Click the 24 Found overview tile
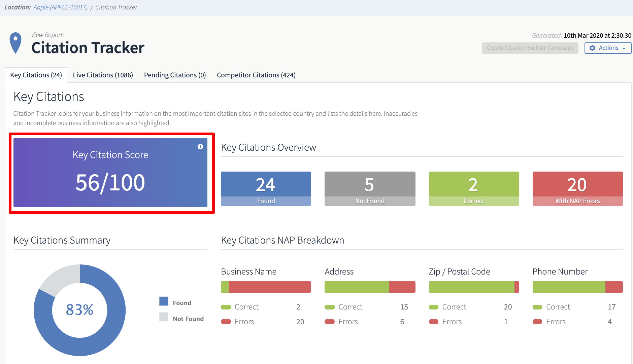 266,189
